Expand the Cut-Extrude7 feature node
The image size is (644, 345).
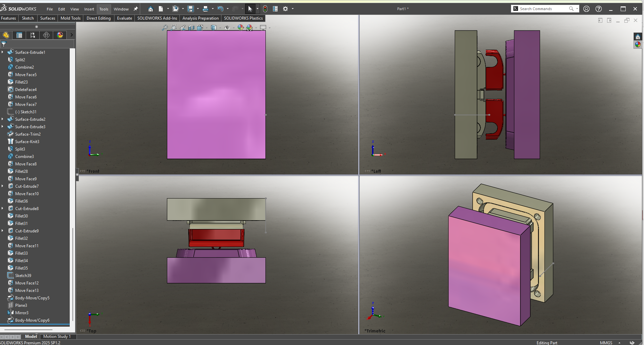point(2,186)
